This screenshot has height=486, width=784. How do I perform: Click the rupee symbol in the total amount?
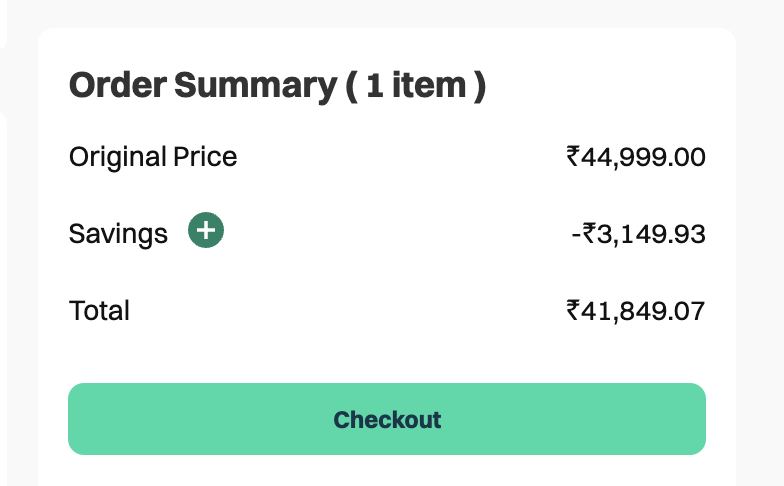[573, 310]
